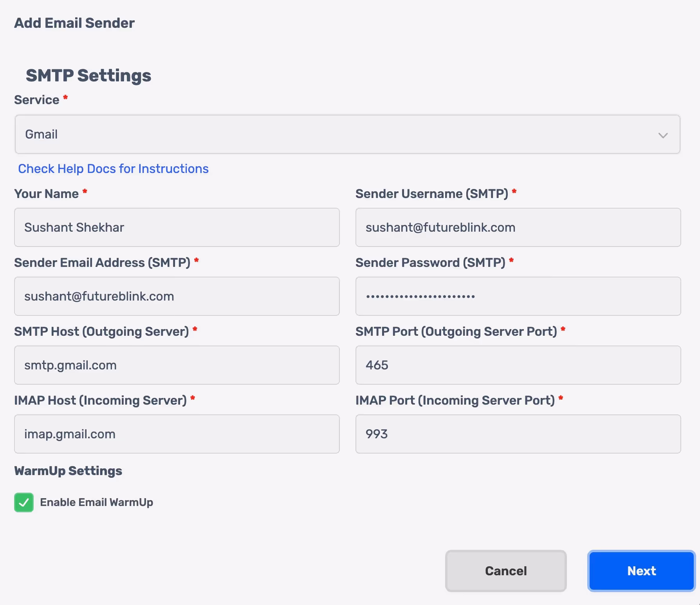Click the SMTP Settings heading
Viewport: 700px width, 605px height.
[x=88, y=76]
